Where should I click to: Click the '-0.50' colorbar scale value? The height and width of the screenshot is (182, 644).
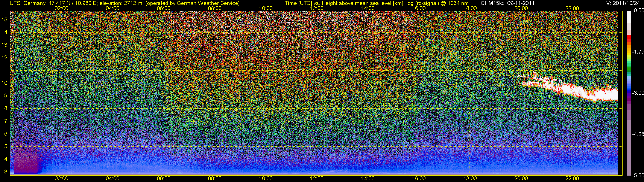pos(638,11)
